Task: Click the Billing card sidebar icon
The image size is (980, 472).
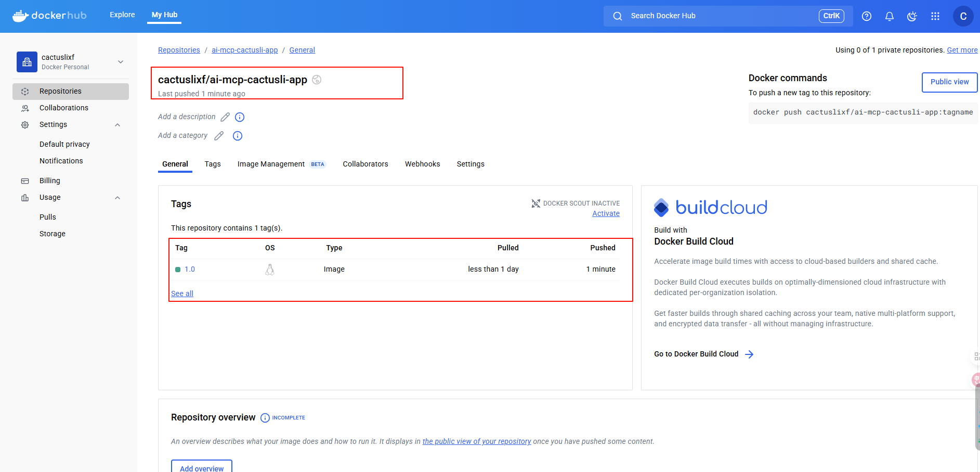Action: coord(25,181)
